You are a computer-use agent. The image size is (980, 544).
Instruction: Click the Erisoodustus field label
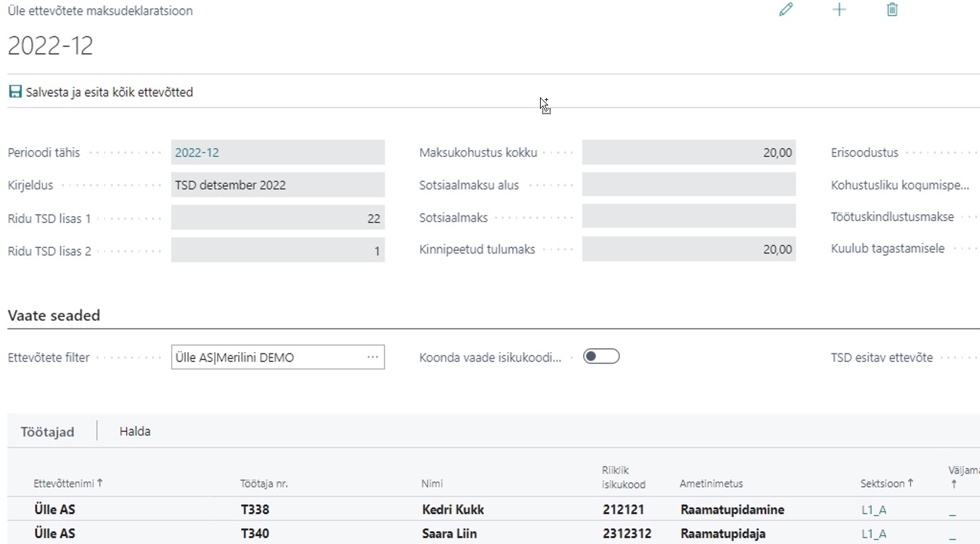864,153
